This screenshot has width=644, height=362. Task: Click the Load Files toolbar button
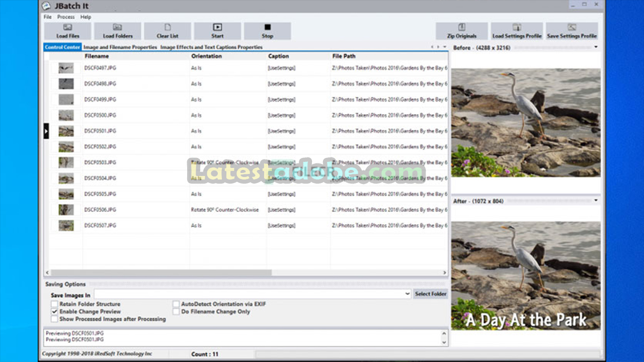click(68, 31)
